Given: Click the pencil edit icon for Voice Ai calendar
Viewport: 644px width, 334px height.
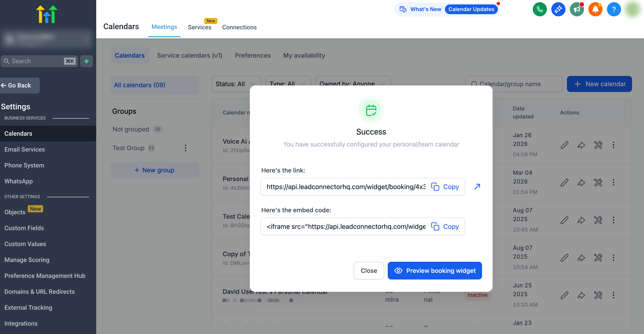Looking at the screenshot, I should pyautogui.click(x=565, y=145).
